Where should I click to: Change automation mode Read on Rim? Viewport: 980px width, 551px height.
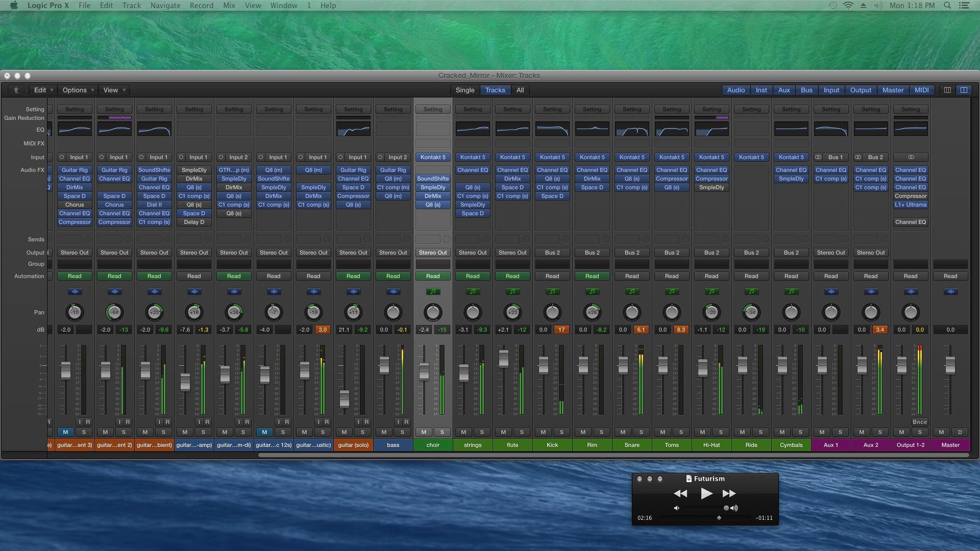592,276
